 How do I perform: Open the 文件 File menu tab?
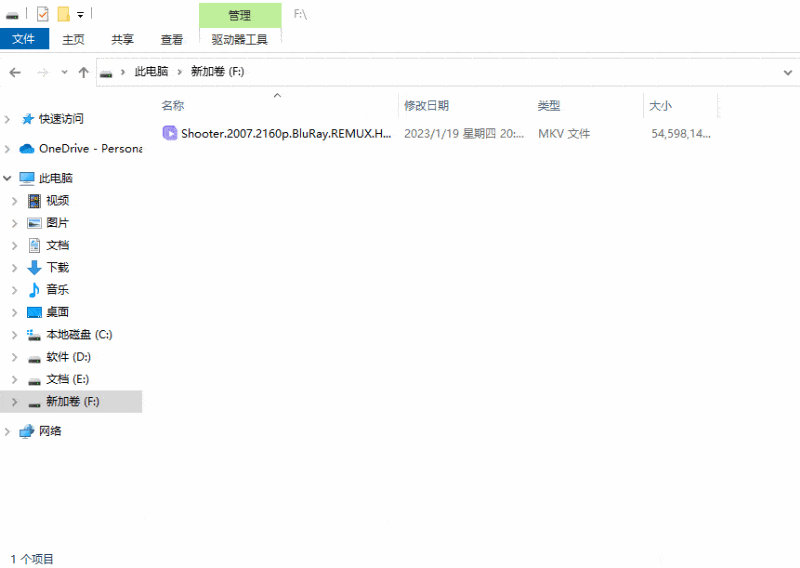pos(24,39)
